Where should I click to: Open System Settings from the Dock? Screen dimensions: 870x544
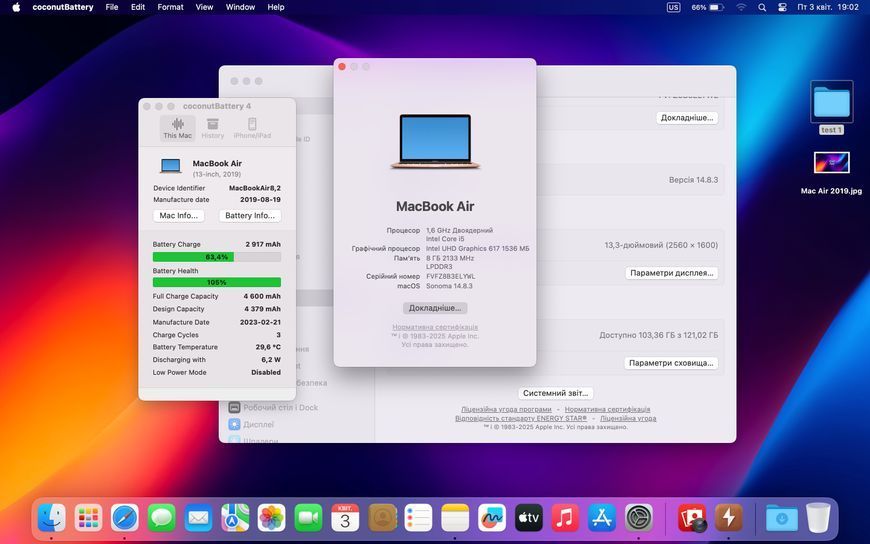(x=639, y=518)
